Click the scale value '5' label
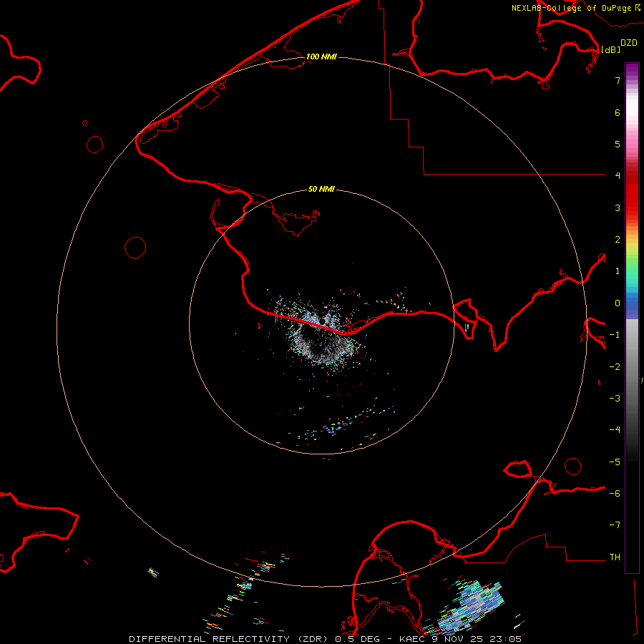Screen dimensions: 644x644 pos(618,144)
